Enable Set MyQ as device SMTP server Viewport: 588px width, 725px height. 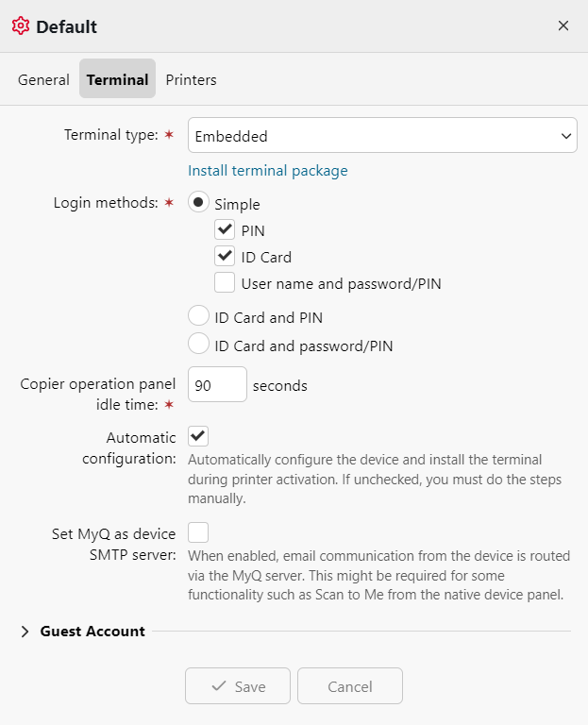[x=198, y=532]
